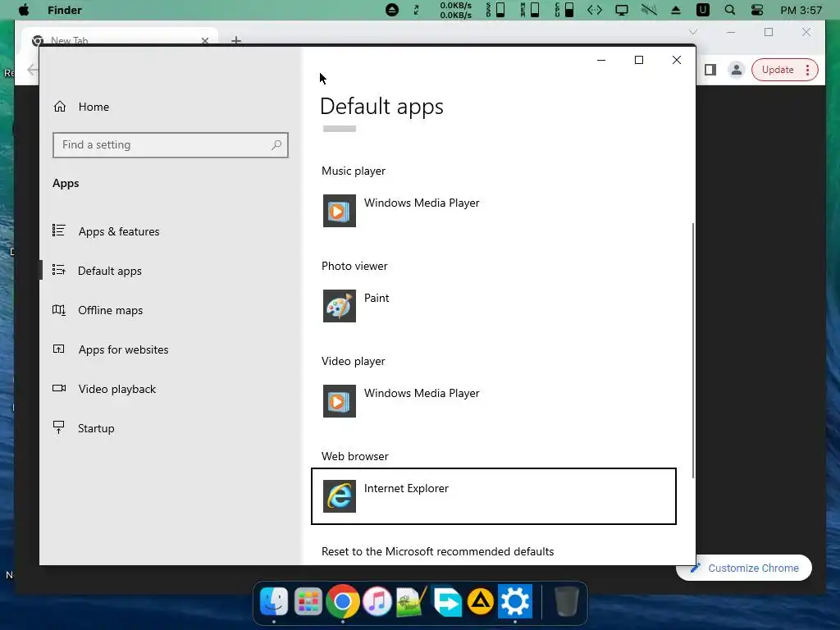
Task: Toggle the Chrome side panel icon
Action: [710, 71]
